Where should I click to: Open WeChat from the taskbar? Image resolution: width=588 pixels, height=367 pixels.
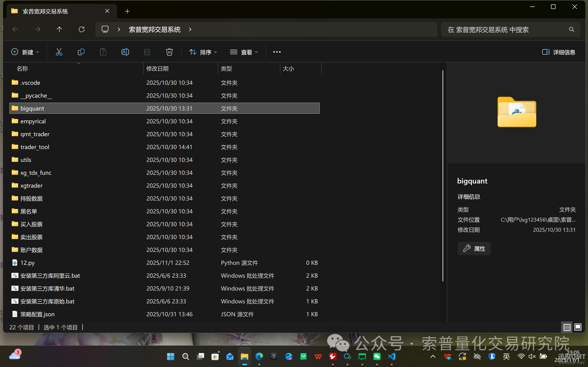[377, 356]
